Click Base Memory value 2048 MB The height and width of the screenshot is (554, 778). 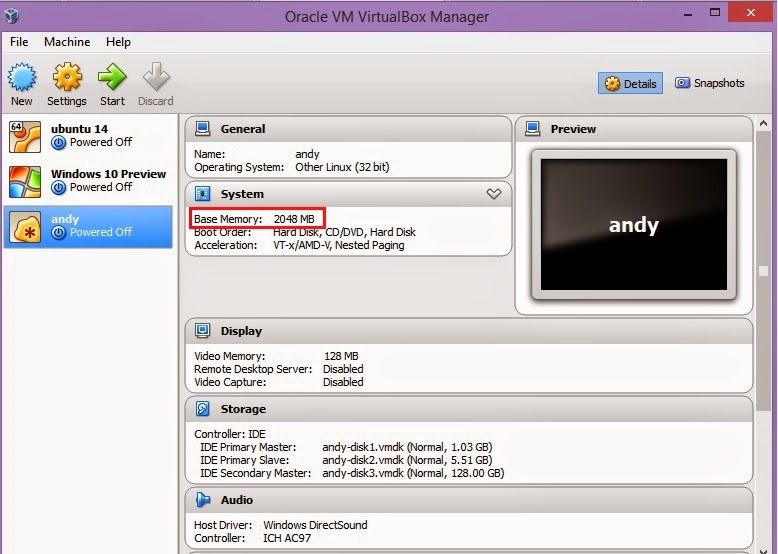tap(294, 219)
